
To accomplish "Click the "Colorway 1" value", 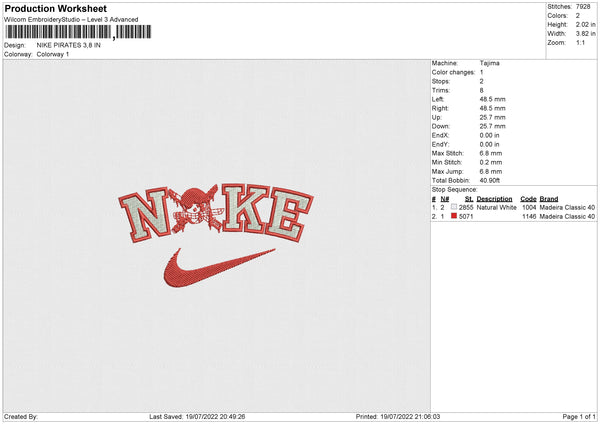I will tap(53, 54).
